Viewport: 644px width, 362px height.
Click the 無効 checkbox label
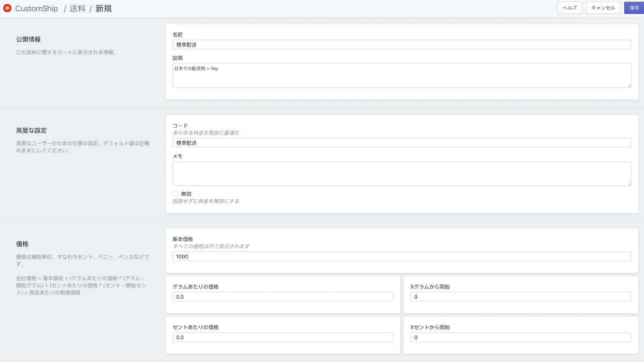(x=186, y=194)
